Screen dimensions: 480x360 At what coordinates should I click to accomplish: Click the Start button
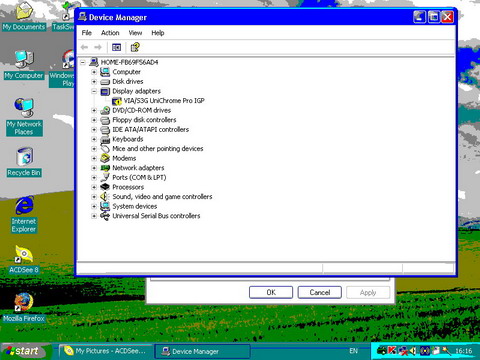point(26,351)
